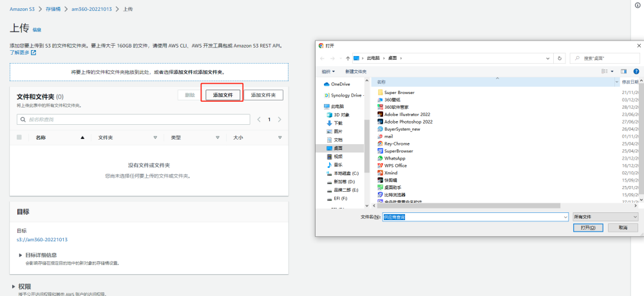644x296 pixels.
Task: Select 本地磁盘 (C:) in the navigation pane
Action: pyautogui.click(x=343, y=173)
